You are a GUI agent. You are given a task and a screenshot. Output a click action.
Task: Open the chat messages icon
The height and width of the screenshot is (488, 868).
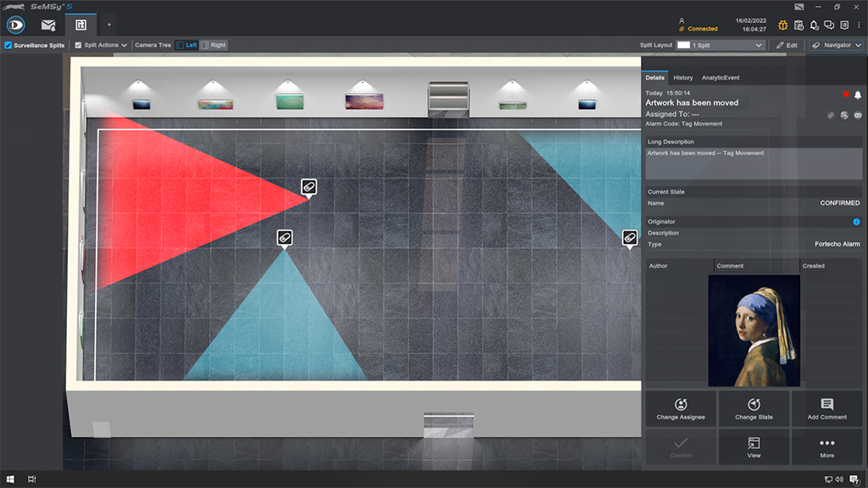[x=829, y=25]
